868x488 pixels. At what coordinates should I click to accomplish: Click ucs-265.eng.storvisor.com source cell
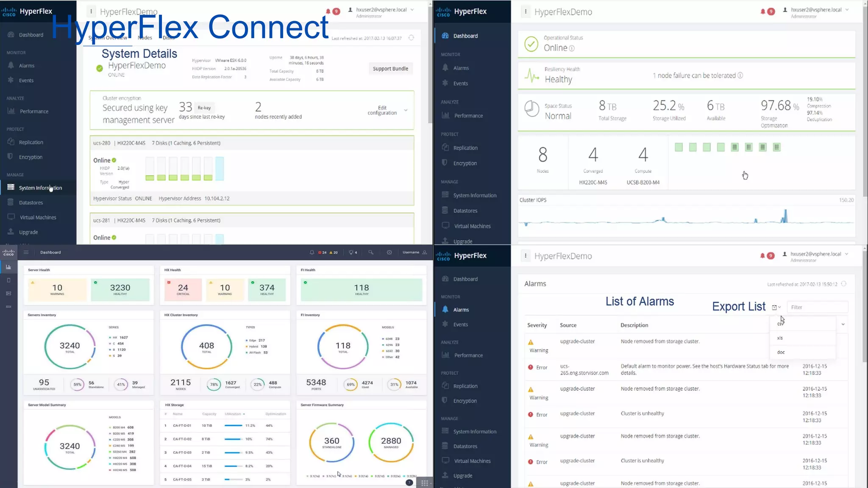[584, 370]
